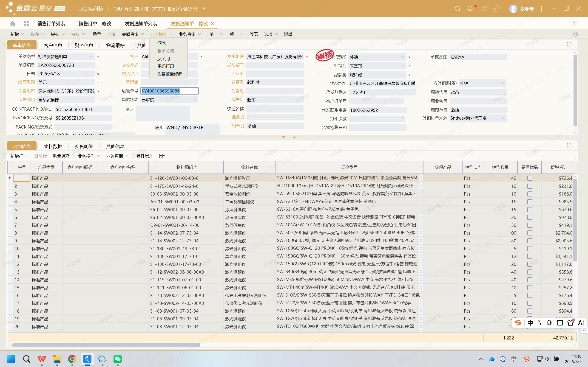This screenshot has height=367, width=588.
Task: Open the 品牌类 dropdown showing 深达威
Action: (403, 75)
